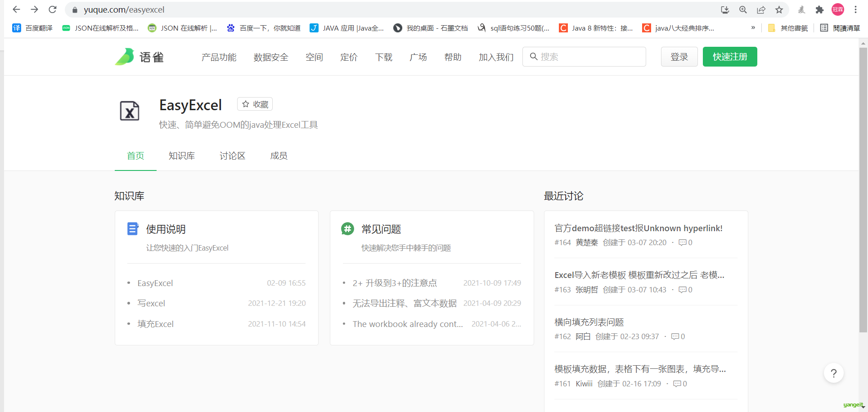Bookmark this page with star icon
The image size is (868, 412).
tap(779, 10)
